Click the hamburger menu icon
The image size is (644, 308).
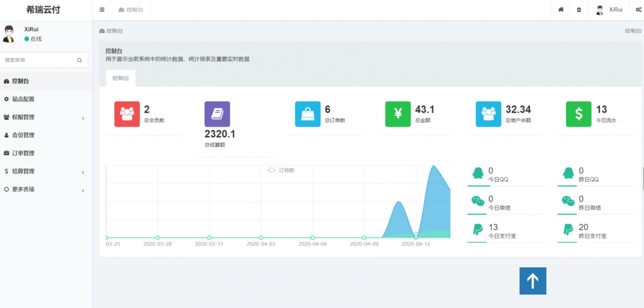[x=101, y=9]
